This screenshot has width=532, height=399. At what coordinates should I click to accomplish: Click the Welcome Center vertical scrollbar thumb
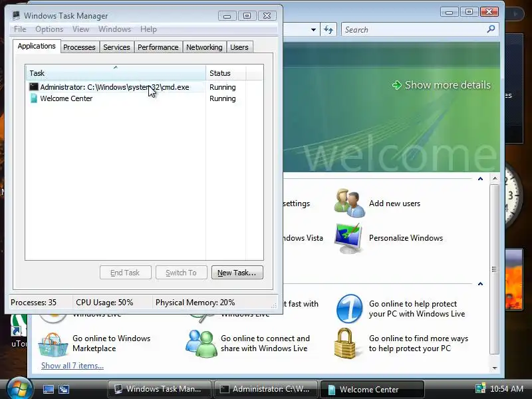click(x=495, y=269)
